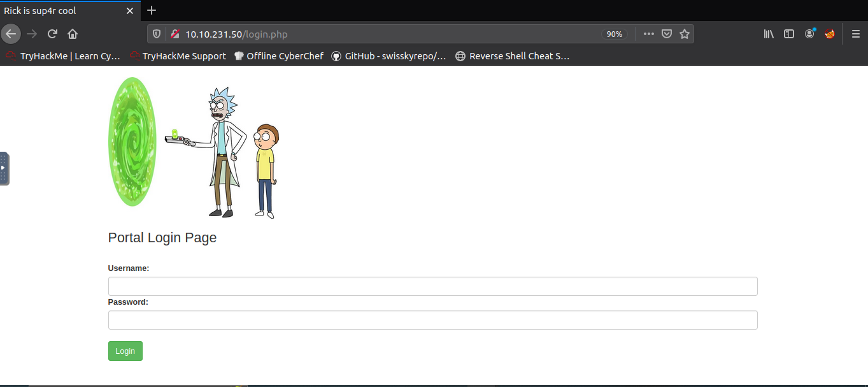Reset the 90% zoom level indicator
Image resolution: width=868 pixels, height=387 pixels.
614,34
